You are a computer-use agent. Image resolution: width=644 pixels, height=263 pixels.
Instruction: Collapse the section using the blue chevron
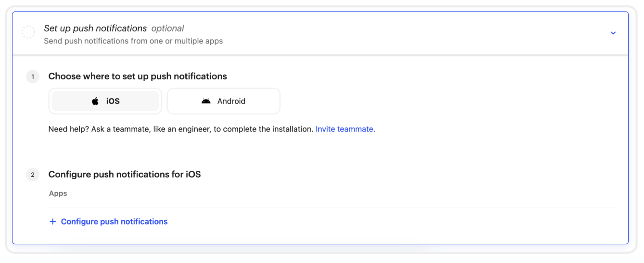[x=613, y=33]
